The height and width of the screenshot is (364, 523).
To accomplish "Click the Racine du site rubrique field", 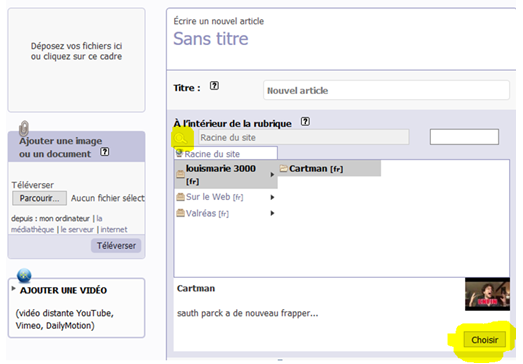I will click(x=304, y=137).
